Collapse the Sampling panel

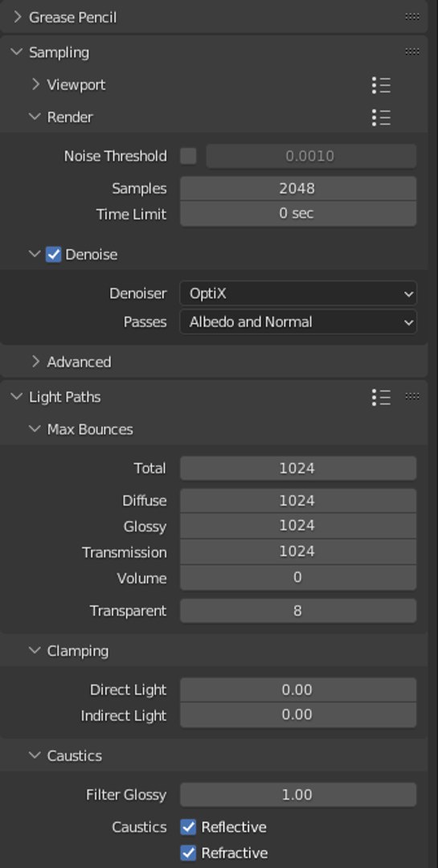click(17, 52)
